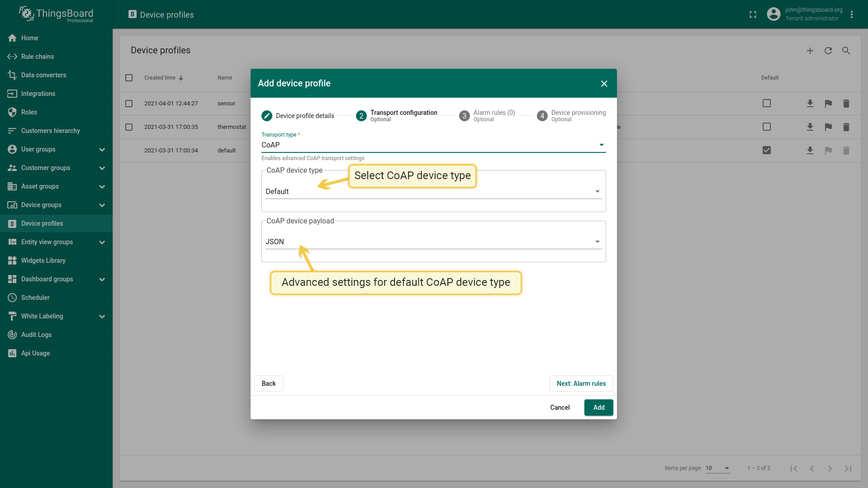Close the Add device profile dialog
Screen dimensions: 868x488
604,84
